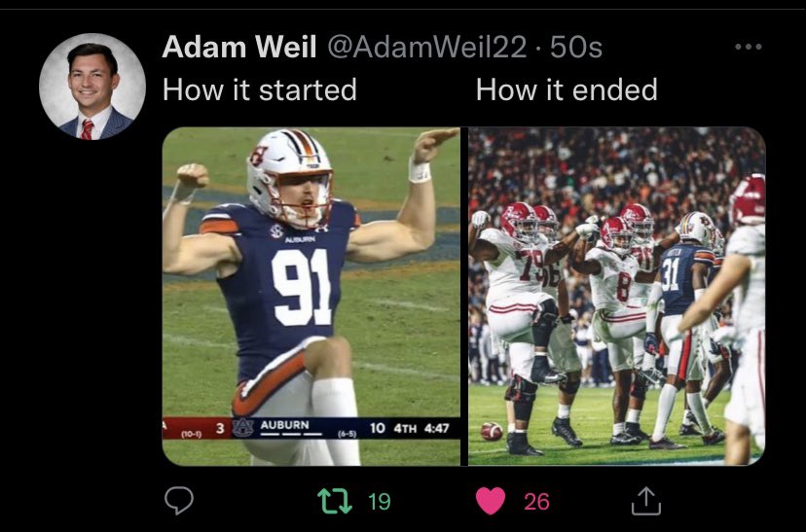Open the Alabama players celebration photo
This screenshot has width=806, height=532.
click(617, 297)
